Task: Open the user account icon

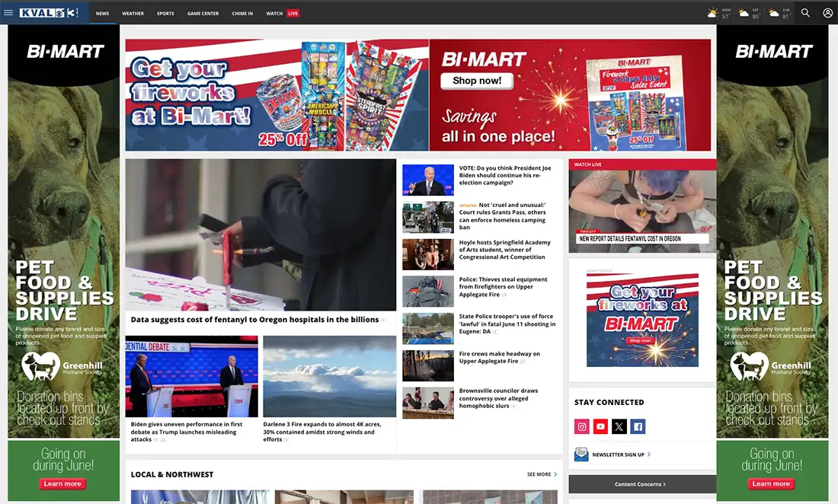Action: tap(827, 13)
